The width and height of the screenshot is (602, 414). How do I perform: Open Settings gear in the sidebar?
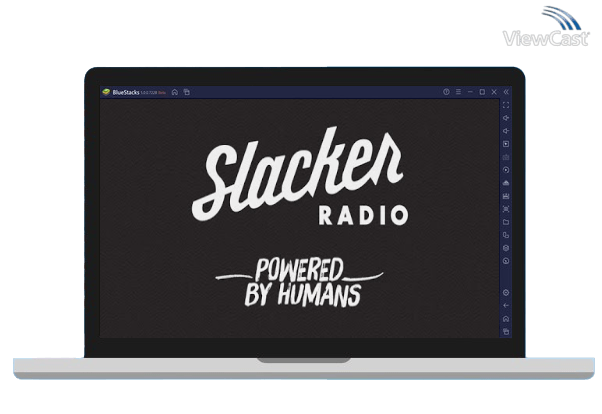[x=506, y=293]
